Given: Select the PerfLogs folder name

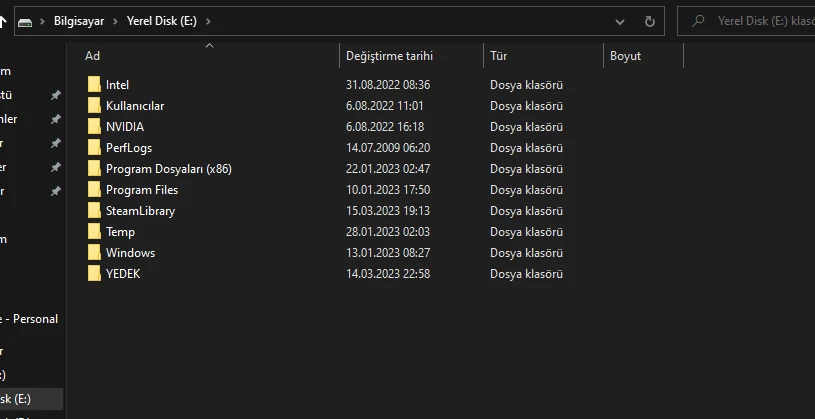Looking at the screenshot, I should (129, 148).
